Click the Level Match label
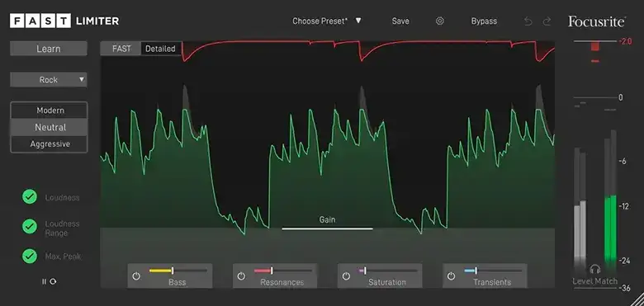The width and height of the screenshot is (644, 306). tap(595, 281)
